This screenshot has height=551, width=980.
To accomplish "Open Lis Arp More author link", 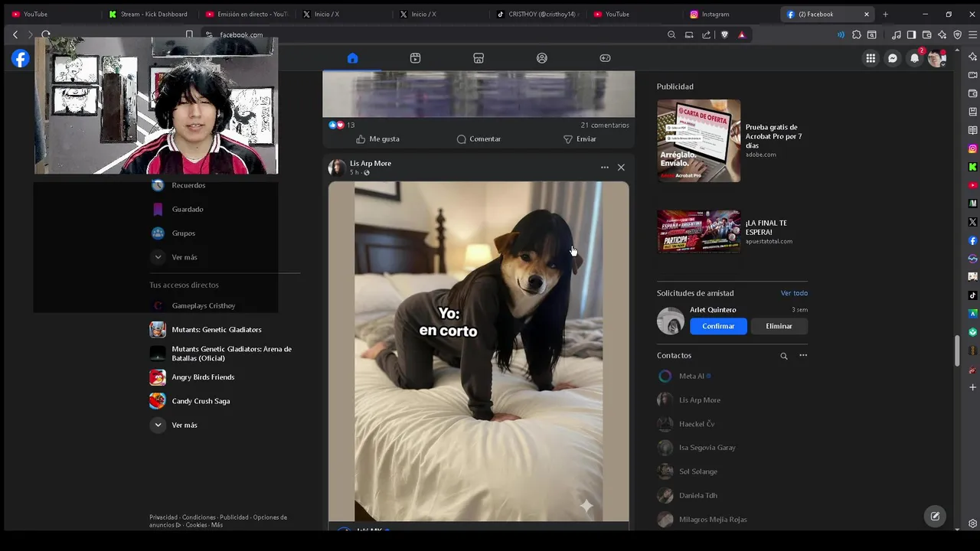I will (x=371, y=163).
